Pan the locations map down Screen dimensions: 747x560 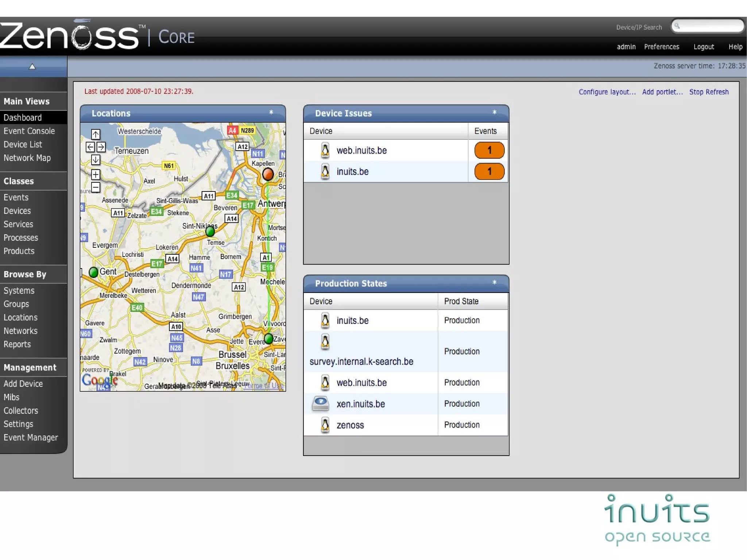pos(96,160)
